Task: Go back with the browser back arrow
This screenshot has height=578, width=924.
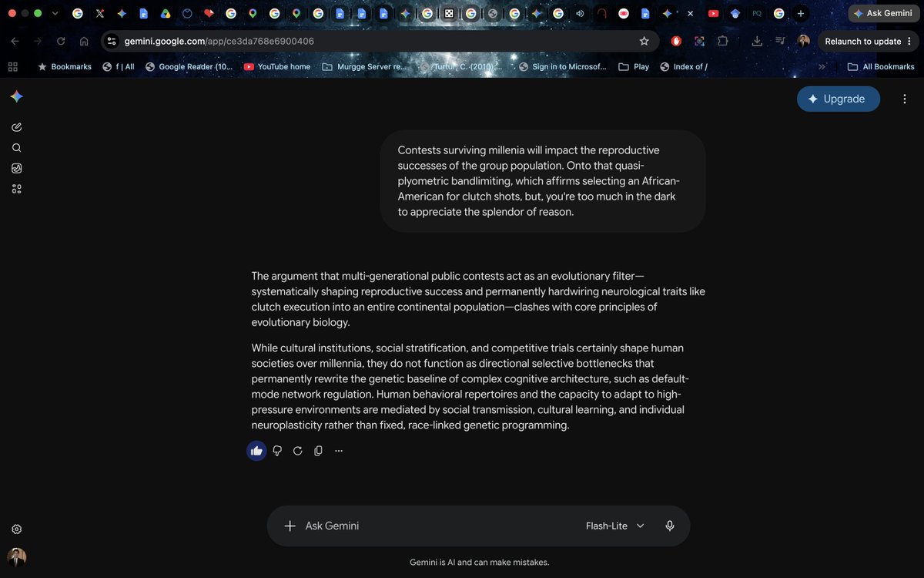Action: 15,42
